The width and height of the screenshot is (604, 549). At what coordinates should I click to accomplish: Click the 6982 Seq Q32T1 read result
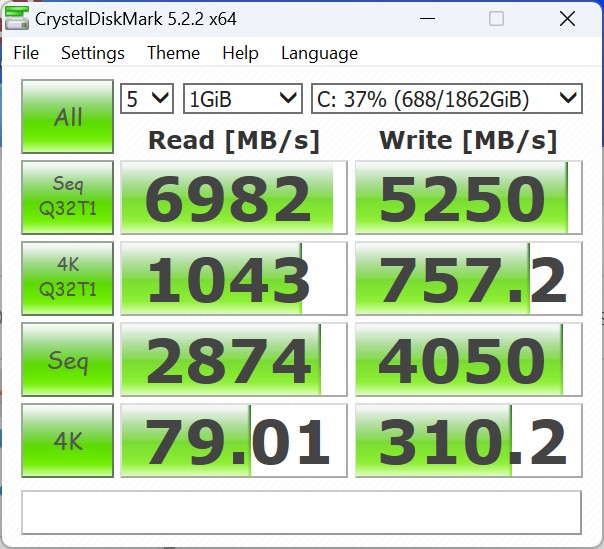click(x=233, y=198)
